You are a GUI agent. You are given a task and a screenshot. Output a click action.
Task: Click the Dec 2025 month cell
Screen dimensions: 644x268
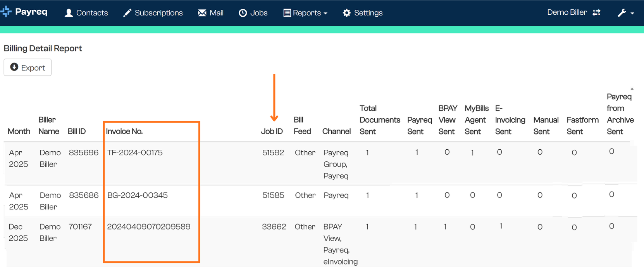(x=18, y=232)
